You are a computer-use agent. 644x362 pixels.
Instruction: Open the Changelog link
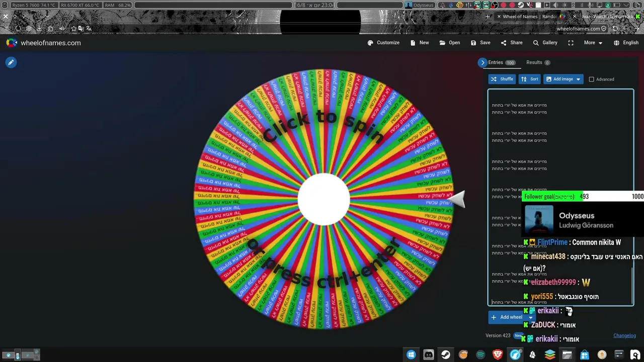pos(624,335)
